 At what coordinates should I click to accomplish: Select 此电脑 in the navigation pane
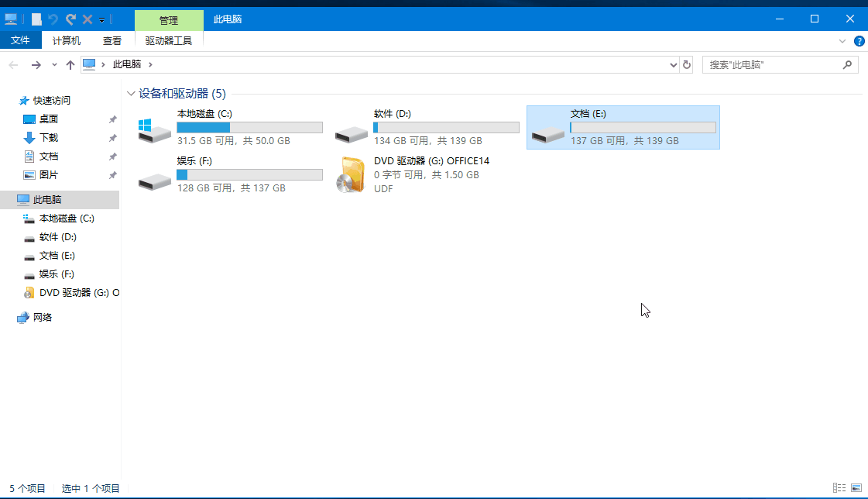[x=60, y=199]
